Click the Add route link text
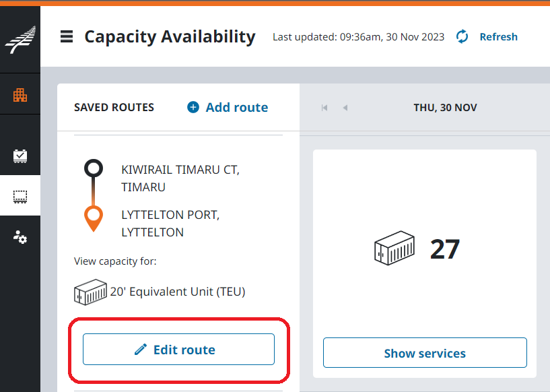This screenshot has height=392, width=550. pyautogui.click(x=236, y=107)
